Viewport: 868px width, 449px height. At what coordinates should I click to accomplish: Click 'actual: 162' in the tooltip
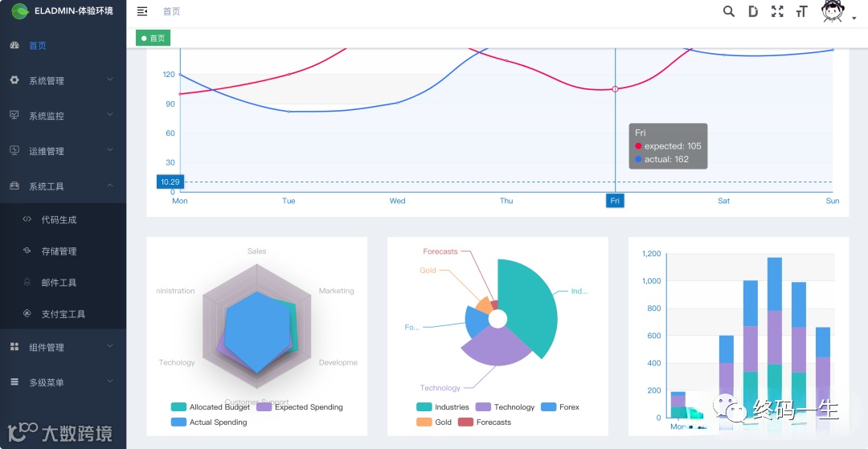pyautogui.click(x=666, y=159)
